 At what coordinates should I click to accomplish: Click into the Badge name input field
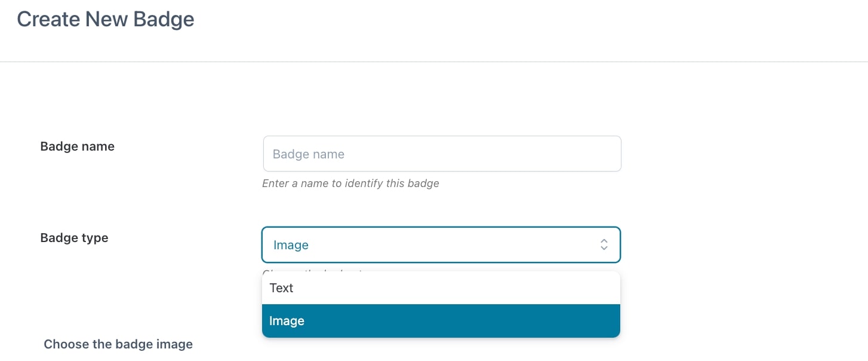pos(442,154)
